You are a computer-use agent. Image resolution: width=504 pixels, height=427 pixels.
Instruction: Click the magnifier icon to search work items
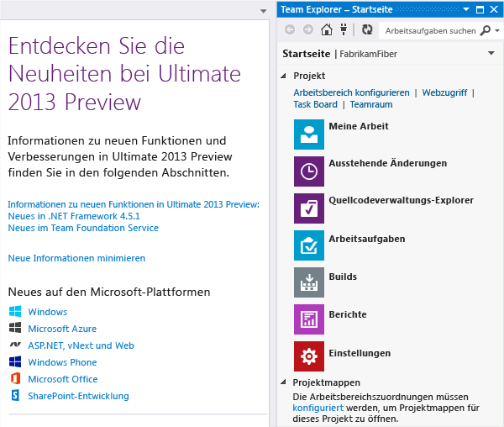coord(486,30)
